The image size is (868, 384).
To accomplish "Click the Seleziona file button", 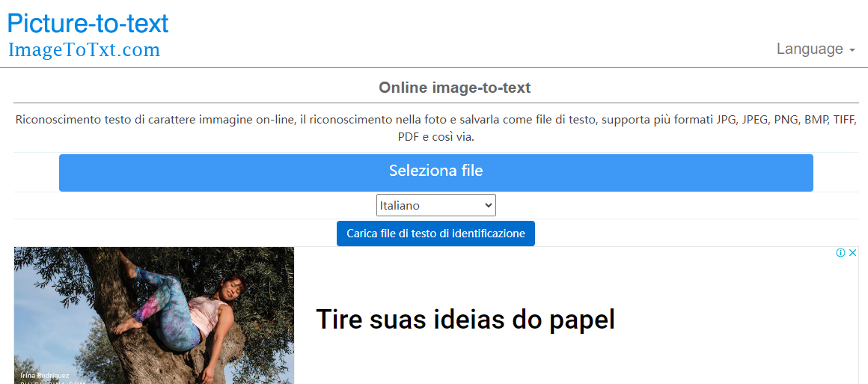I will point(435,173).
